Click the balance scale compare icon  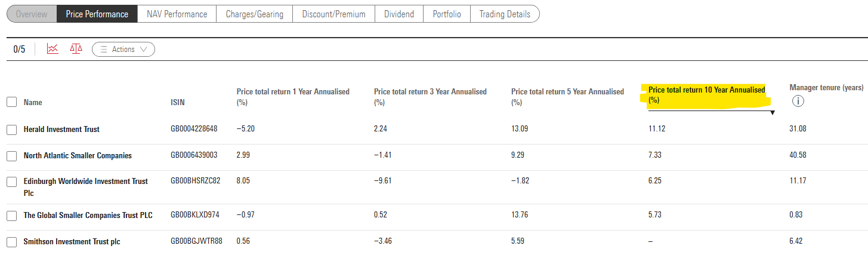pos(76,49)
